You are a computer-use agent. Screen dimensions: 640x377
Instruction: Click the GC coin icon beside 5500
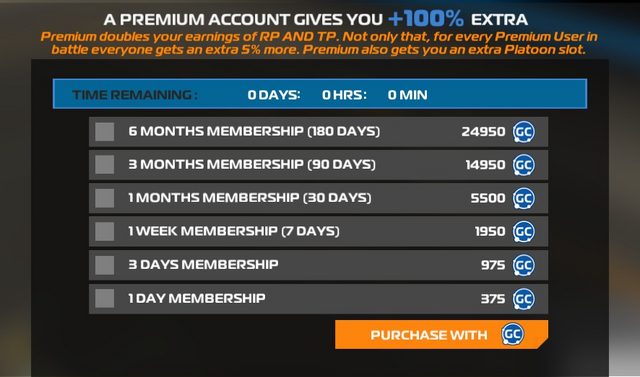[524, 198]
